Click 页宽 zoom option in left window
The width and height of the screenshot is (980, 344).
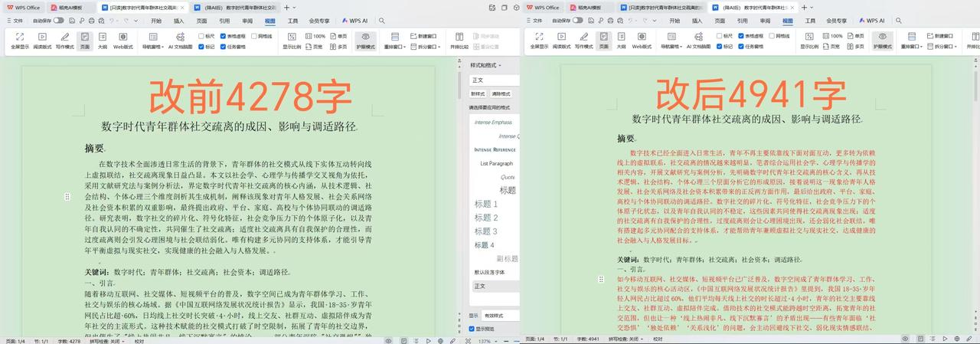click(313, 47)
